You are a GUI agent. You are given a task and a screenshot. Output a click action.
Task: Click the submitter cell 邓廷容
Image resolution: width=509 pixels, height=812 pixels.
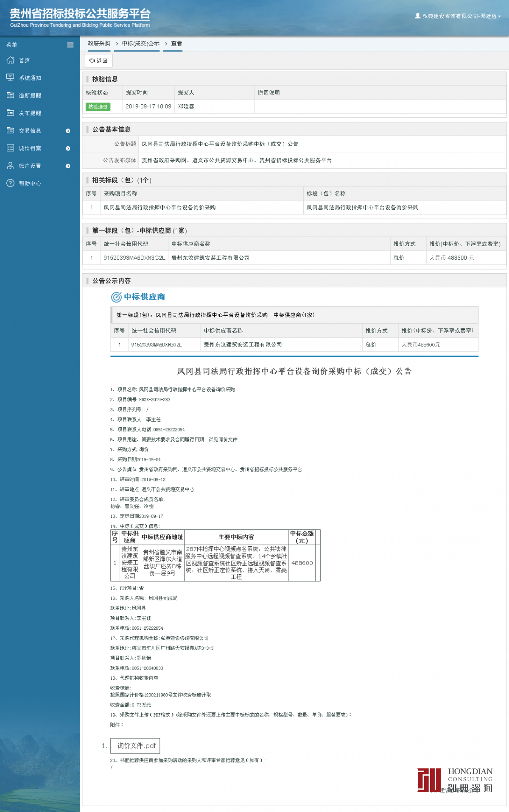click(x=186, y=106)
